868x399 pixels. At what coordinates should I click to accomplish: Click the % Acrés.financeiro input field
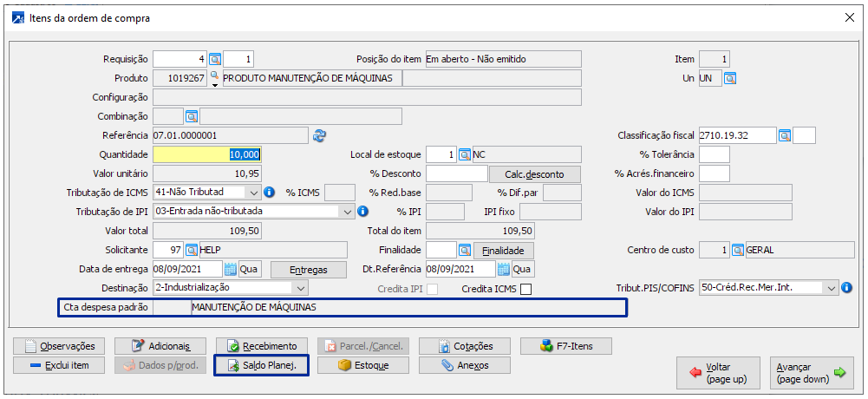click(715, 173)
